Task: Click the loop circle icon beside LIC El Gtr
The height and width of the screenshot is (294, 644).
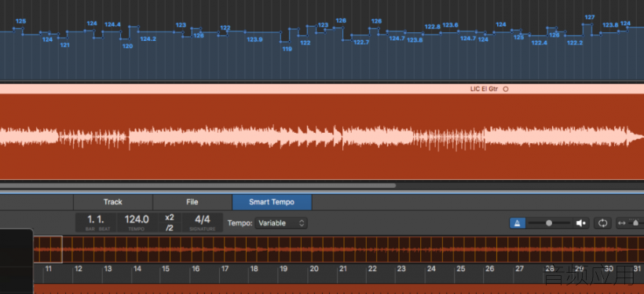Action: [x=506, y=89]
